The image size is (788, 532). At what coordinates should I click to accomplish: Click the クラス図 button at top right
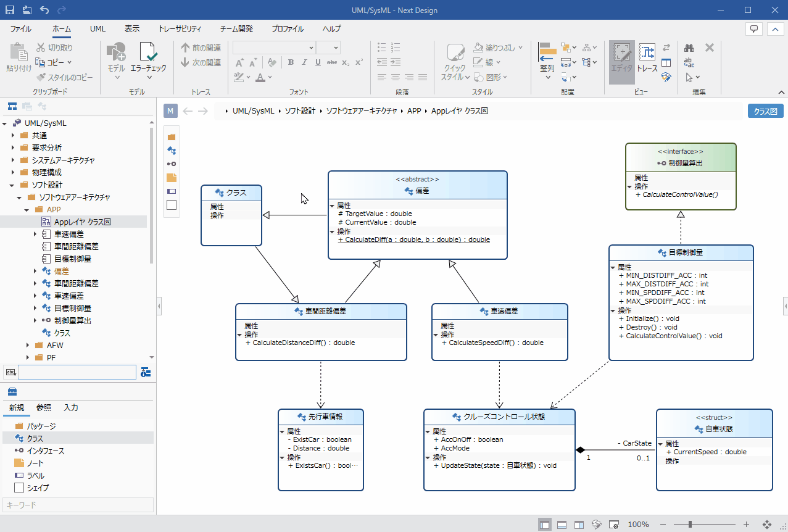click(x=766, y=111)
